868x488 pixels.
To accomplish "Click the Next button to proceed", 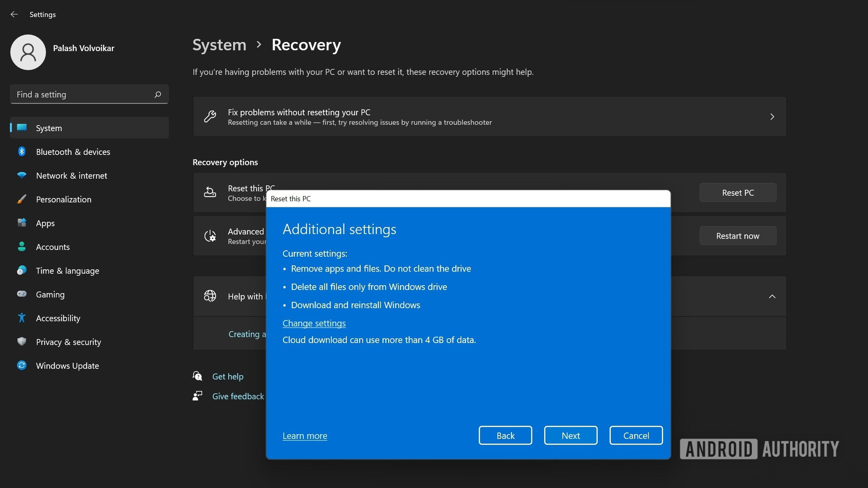I will 571,435.
